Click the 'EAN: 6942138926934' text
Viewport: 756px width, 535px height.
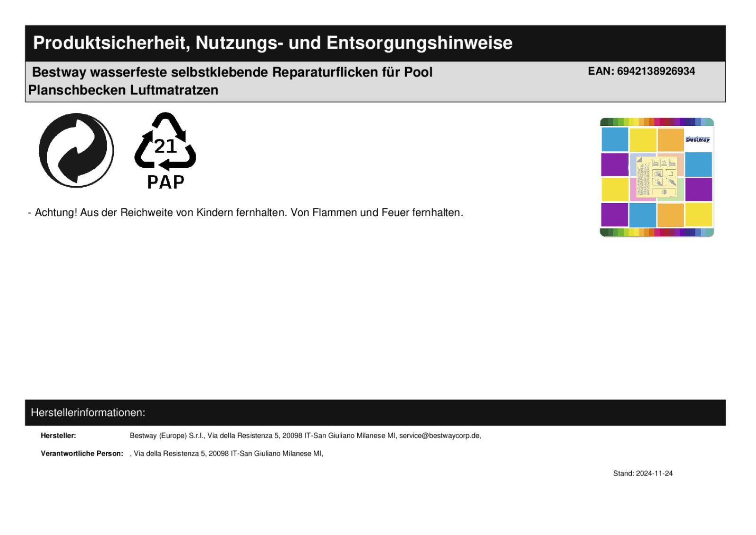(641, 71)
